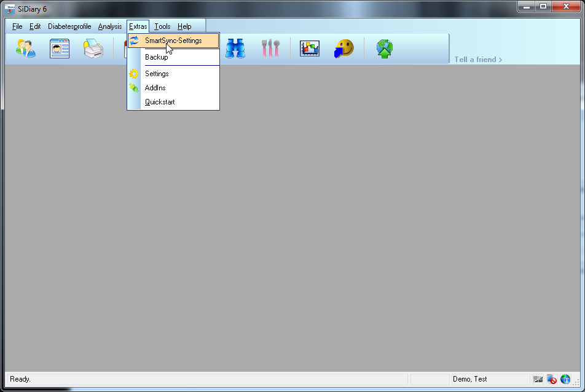Click the globe info icon in status bar

click(565, 379)
